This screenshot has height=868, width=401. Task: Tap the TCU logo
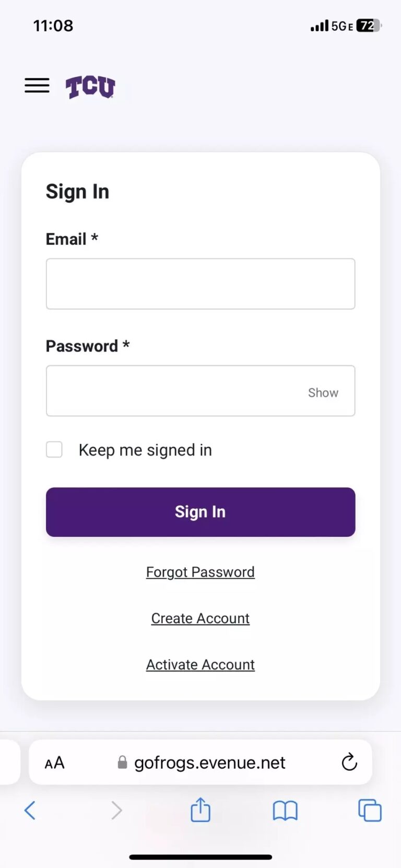(x=90, y=87)
